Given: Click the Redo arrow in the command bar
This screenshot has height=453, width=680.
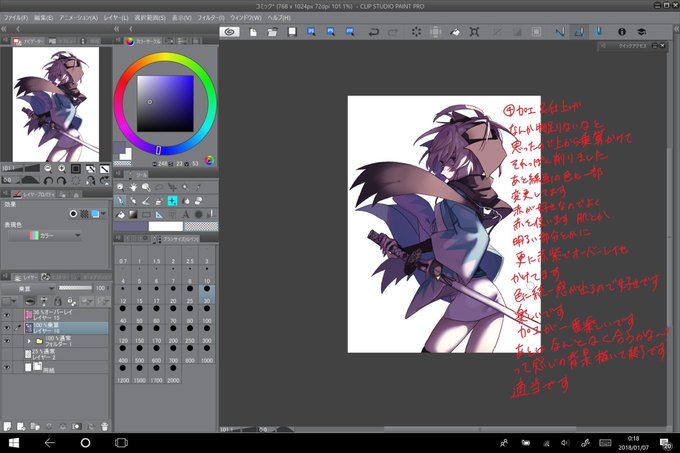Looking at the screenshot, I should click(x=393, y=32).
